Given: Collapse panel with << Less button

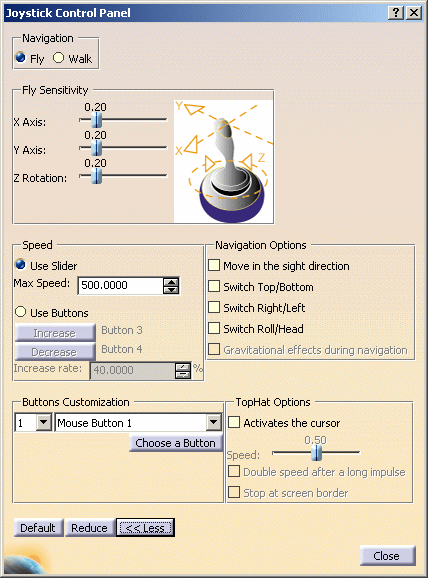Looking at the screenshot, I should [x=145, y=528].
